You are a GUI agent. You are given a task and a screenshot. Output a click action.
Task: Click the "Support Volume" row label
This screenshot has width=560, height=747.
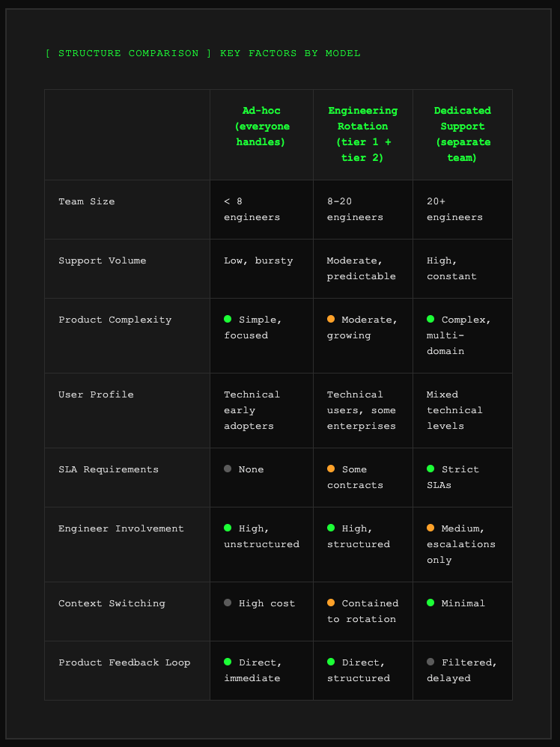102,260
